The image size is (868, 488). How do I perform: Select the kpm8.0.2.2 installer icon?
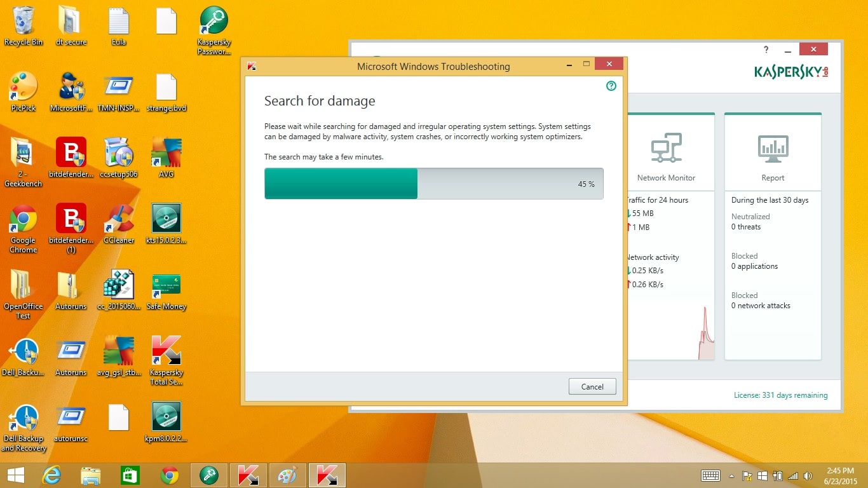pos(166,422)
